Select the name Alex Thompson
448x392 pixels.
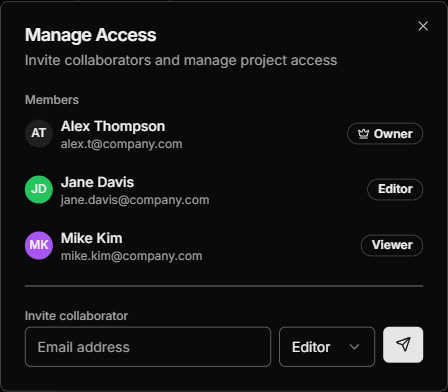tap(113, 126)
